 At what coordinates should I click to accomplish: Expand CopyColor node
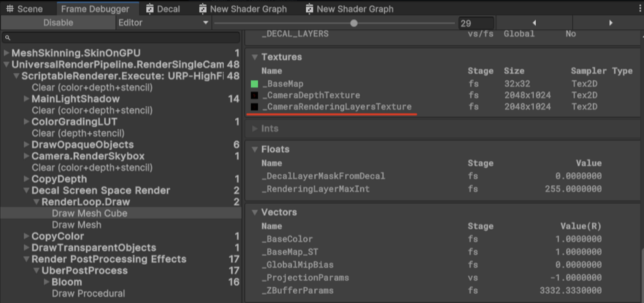tap(27, 236)
